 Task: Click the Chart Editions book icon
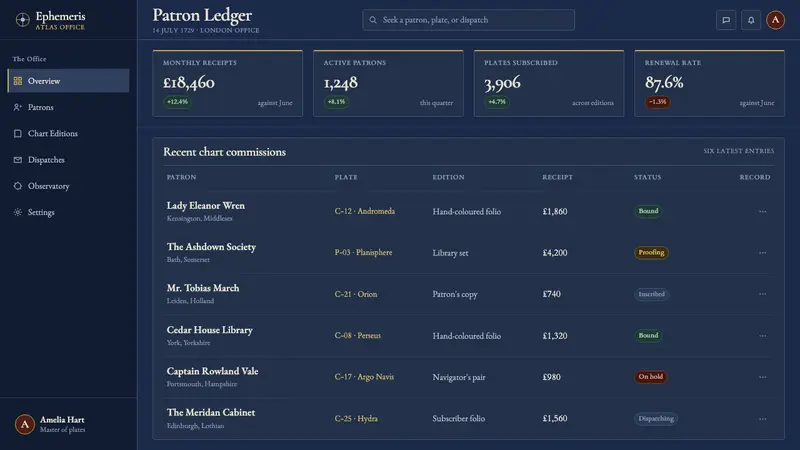click(x=18, y=133)
